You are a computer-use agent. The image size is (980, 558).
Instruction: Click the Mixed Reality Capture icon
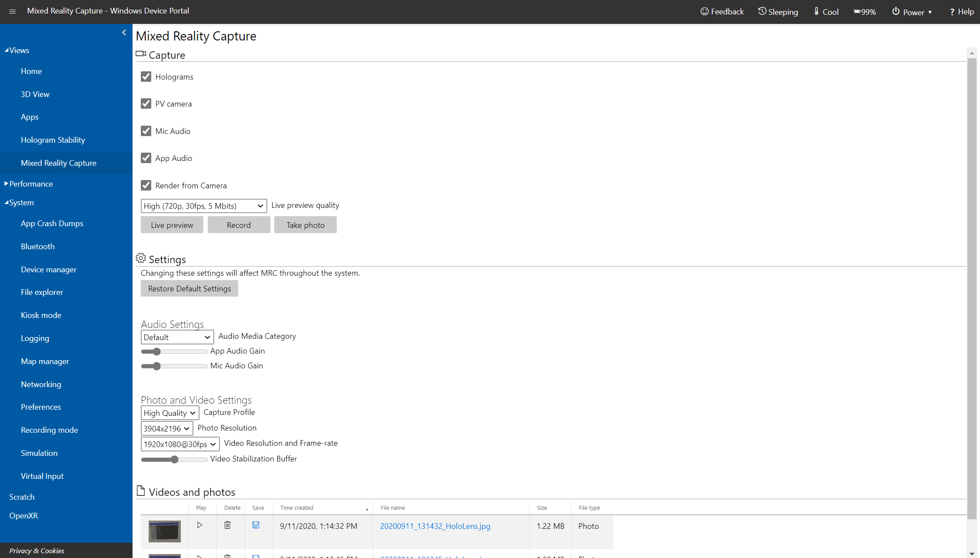140,55
